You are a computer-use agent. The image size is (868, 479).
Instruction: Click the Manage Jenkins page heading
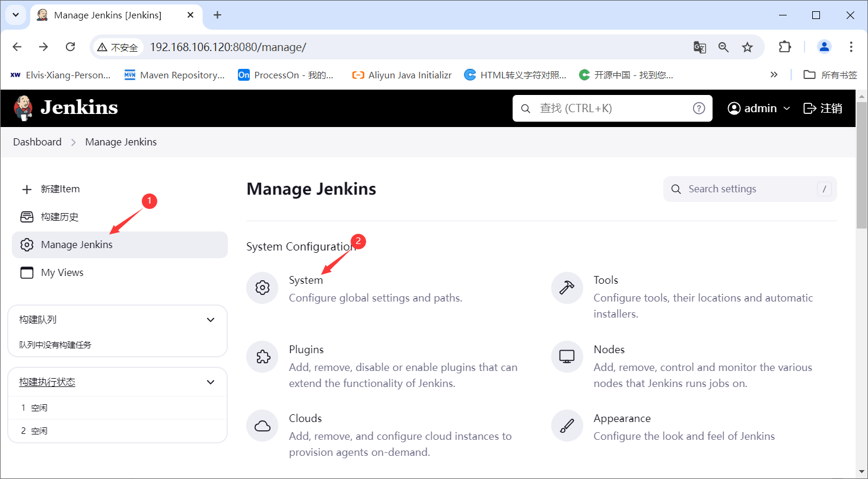[x=311, y=189]
